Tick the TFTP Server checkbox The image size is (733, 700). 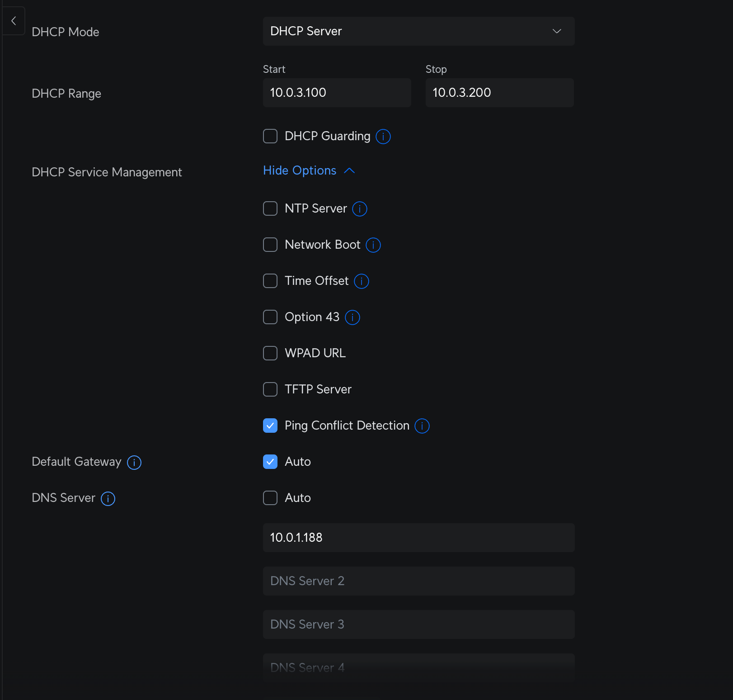pyautogui.click(x=270, y=389)
